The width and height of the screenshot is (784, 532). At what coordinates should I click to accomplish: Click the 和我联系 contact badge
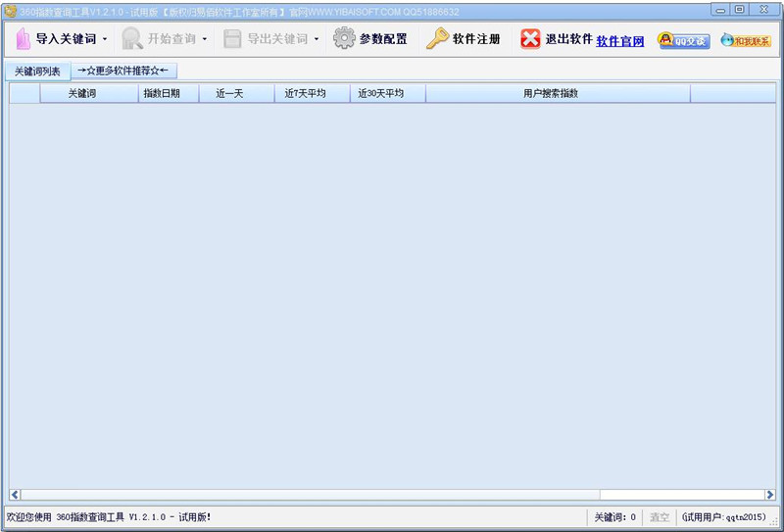coord(745,40)
